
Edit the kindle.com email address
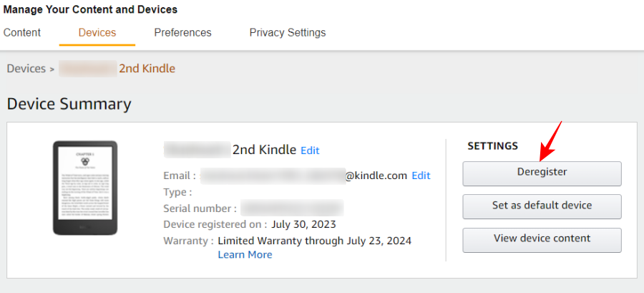click(421, 176)
